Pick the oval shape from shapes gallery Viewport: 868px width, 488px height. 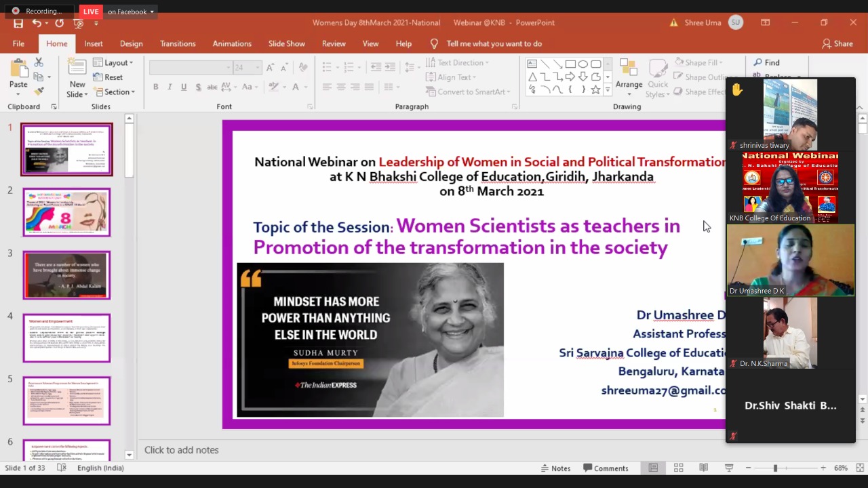click(583, 64)
